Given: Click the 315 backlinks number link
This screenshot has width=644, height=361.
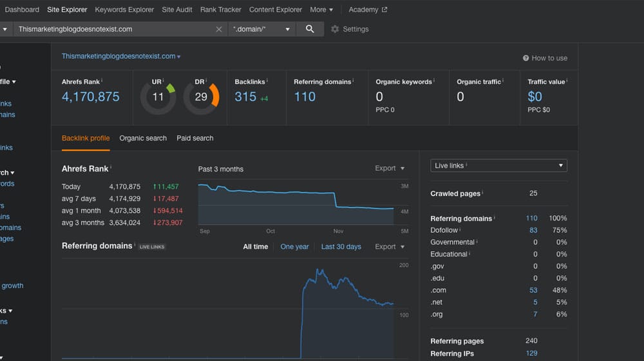Looking at the screenshot, I should 245,97.
